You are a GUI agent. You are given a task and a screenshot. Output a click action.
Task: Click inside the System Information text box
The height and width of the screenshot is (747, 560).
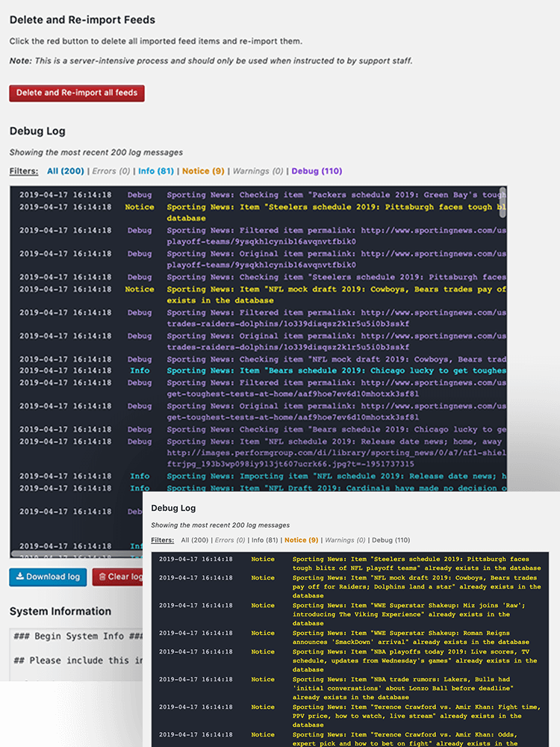pyautogui.click(x=75, y=654)
